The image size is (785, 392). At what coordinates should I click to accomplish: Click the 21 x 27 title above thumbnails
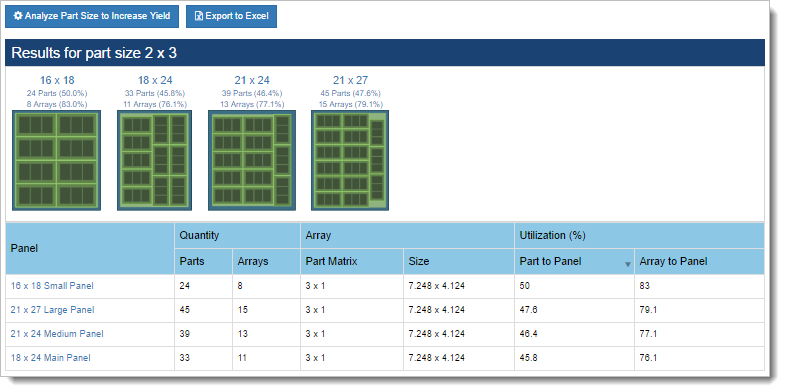tap(350, 80)
